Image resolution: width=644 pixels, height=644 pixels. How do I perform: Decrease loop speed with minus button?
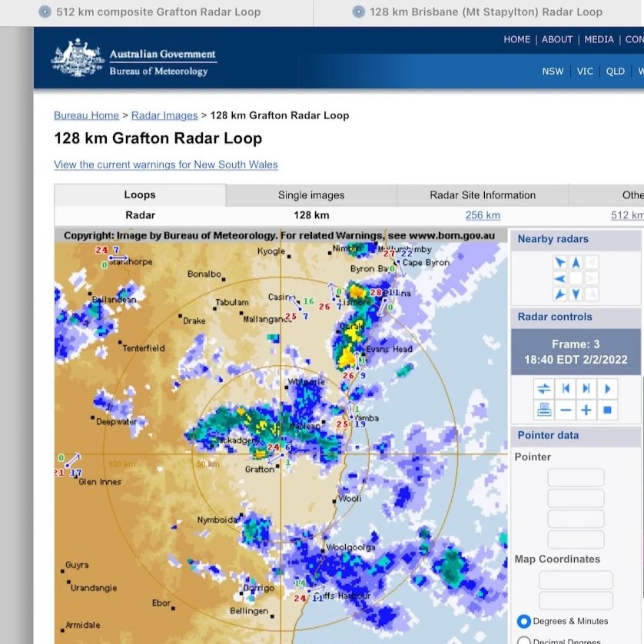[x=566, y=410]
